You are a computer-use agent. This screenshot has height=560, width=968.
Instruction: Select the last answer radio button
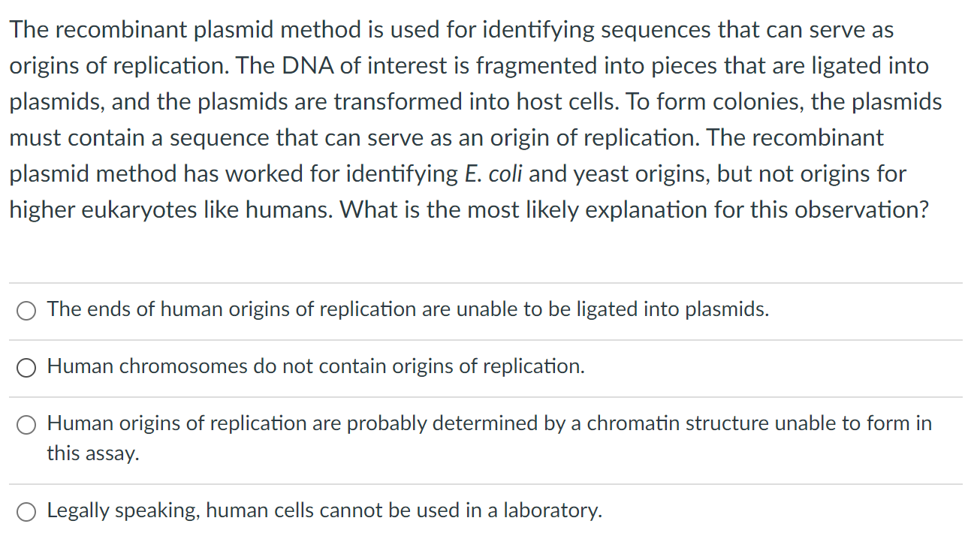pos(26,510)
